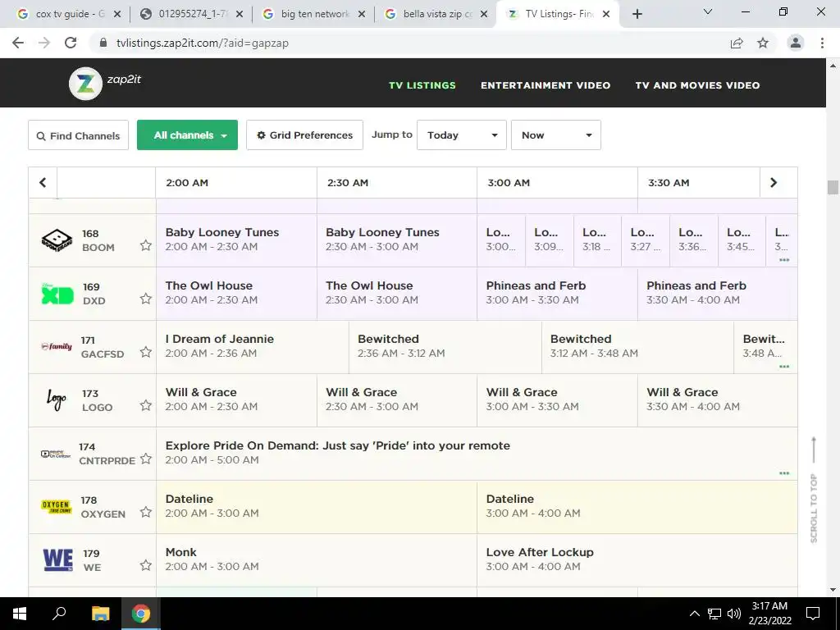Open Grid Preferences settings
840x630 pixels.
click(305, 135)
